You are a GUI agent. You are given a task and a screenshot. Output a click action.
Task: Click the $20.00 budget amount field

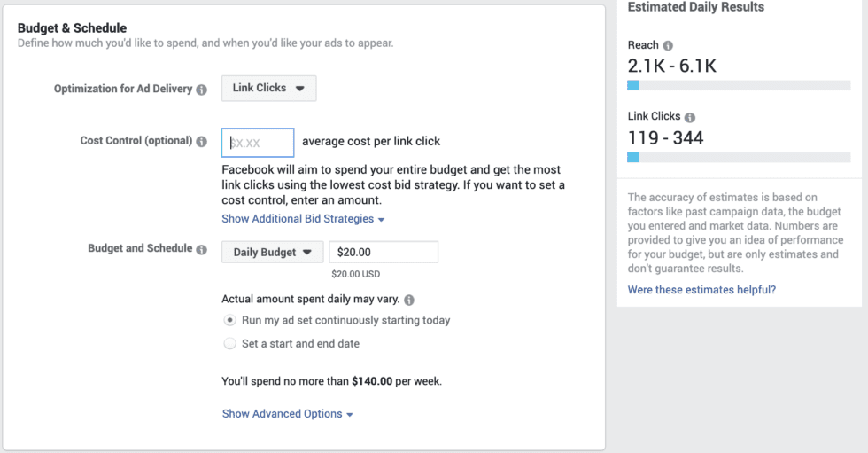click(384, 252)
